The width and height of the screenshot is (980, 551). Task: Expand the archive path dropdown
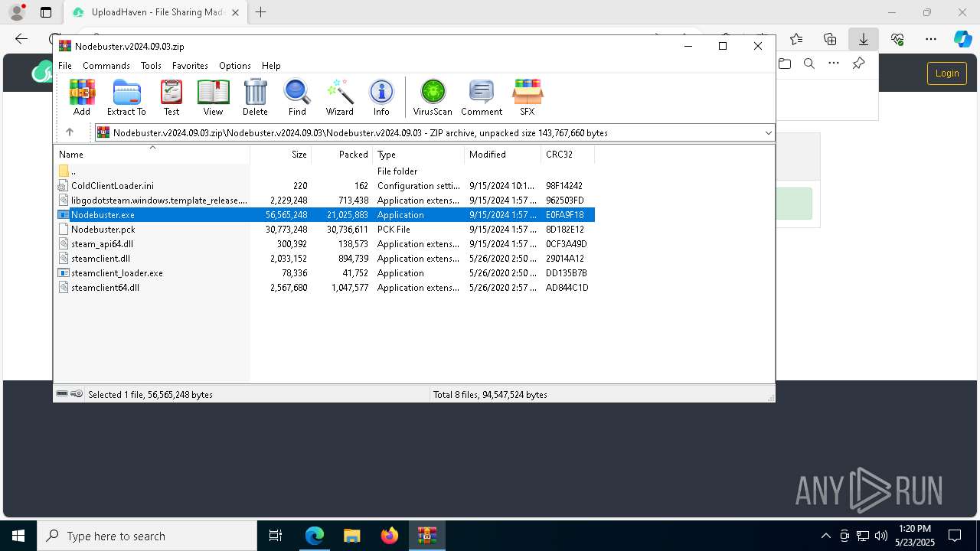[768, 133]
